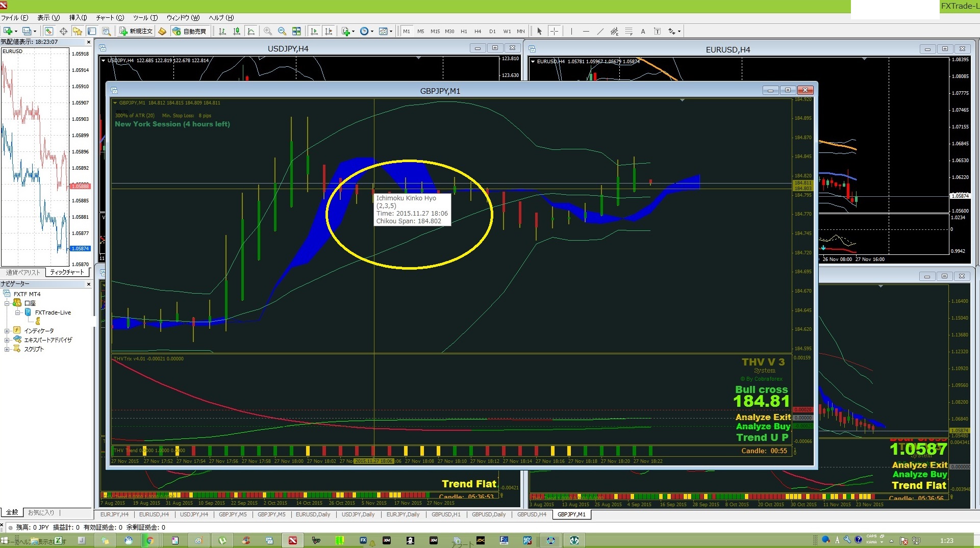The height and width of the screenshot is (548, 980).
Task: Select the text label tool
Action: coord(643,32)
